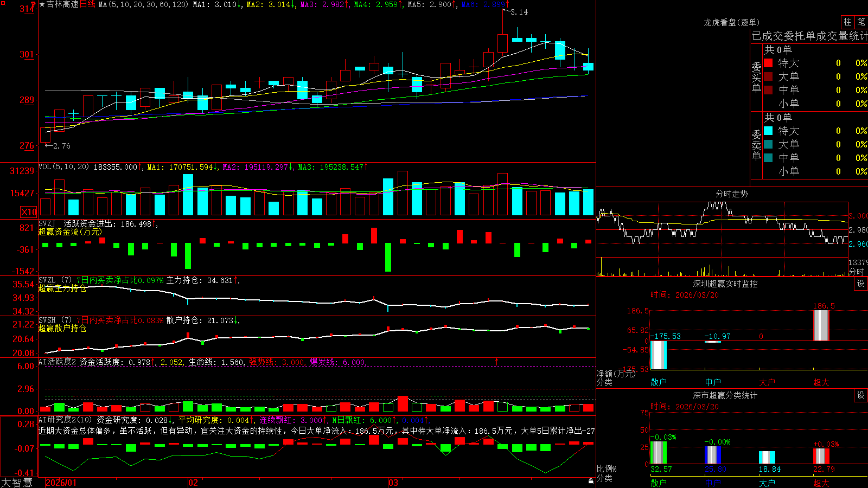Switch 龙虎看盘 to 笔 (tick) mode

point(861,22)
